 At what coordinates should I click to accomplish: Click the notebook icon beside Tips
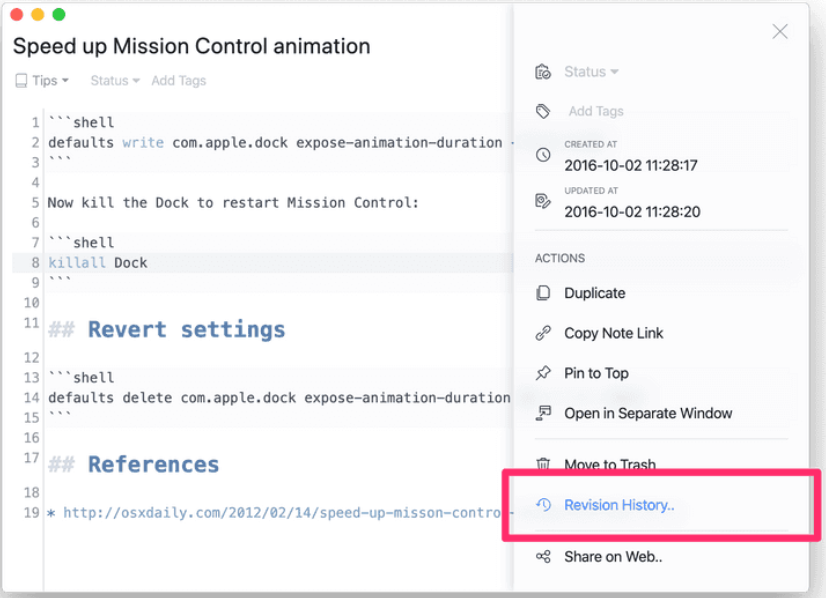point(21,81)
